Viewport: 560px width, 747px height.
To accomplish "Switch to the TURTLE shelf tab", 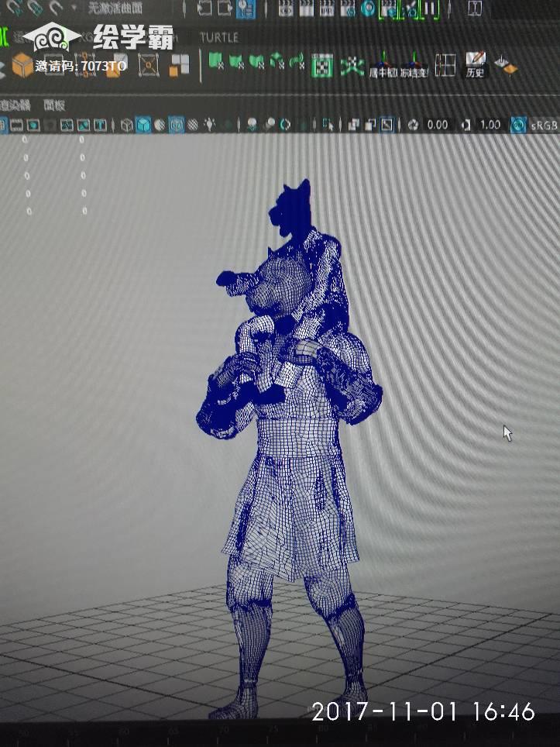I will point(219,38).
